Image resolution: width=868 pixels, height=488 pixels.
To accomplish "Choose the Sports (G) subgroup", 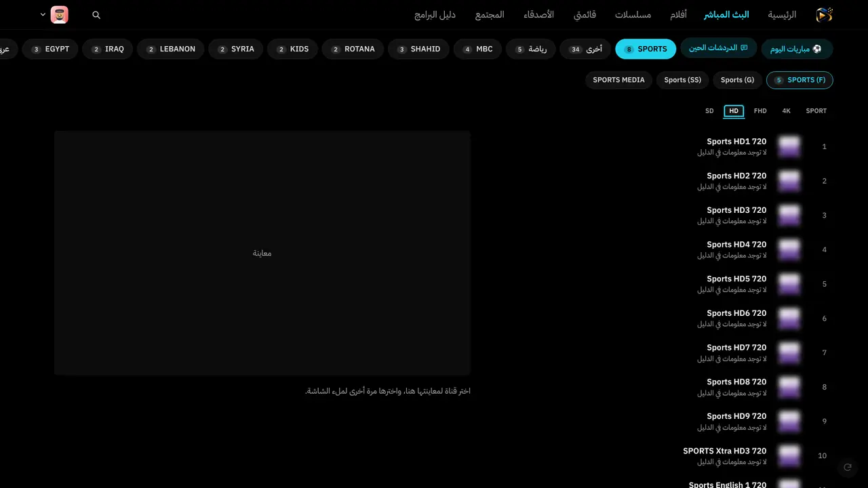I will [x=737, y=80].
